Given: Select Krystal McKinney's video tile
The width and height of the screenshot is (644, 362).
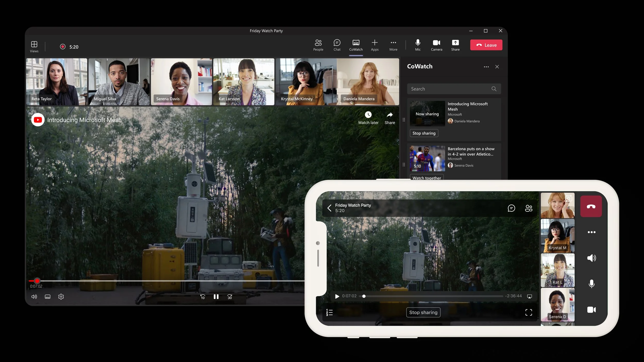Looking at the screenshot, I should click(x=306, y=82).
